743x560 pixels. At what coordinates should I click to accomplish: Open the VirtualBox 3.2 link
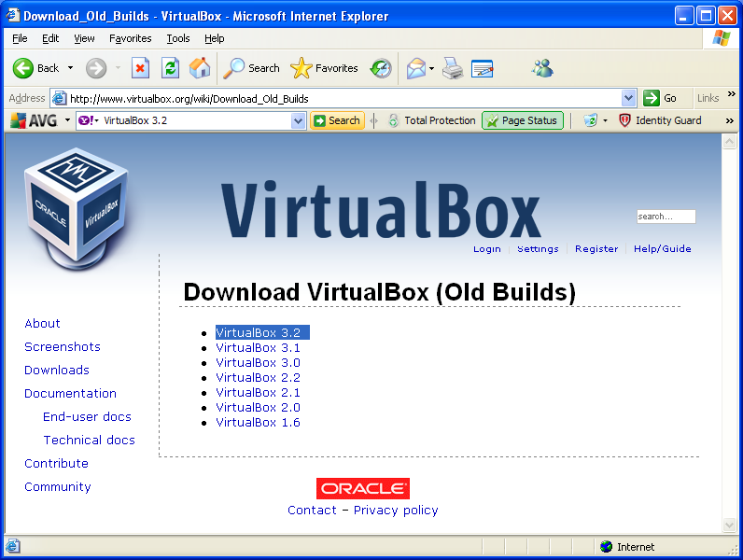click(x=259, y=332)
